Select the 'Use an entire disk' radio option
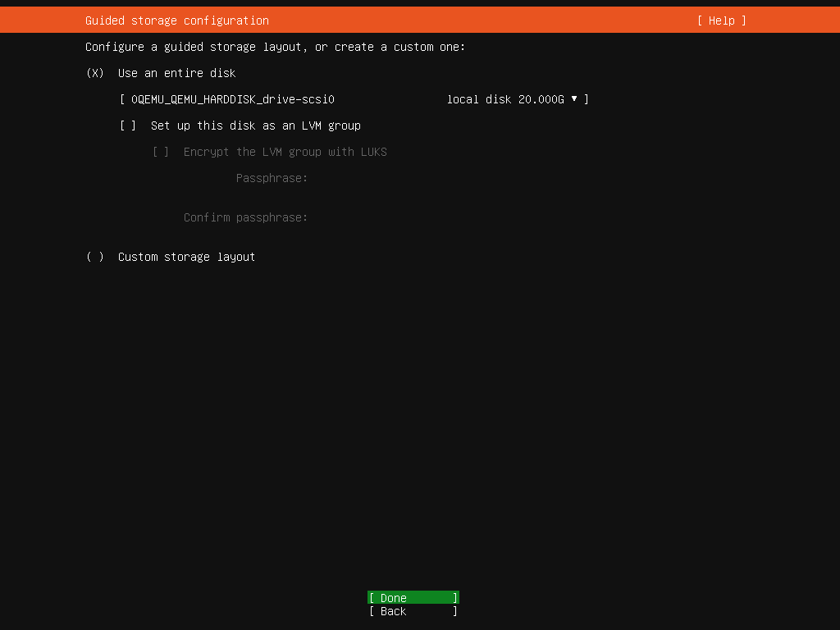The width and height of the screenshot is (840, 630). [95, 73]
